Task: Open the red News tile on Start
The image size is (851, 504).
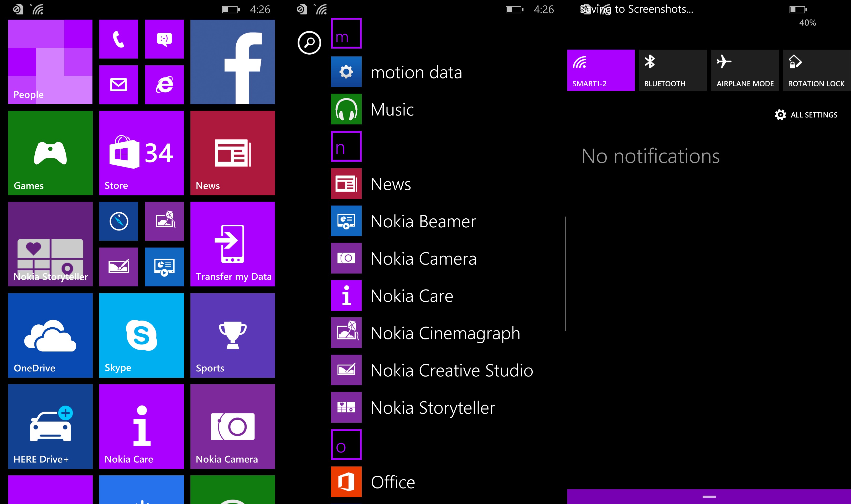Action: [233, 153]
